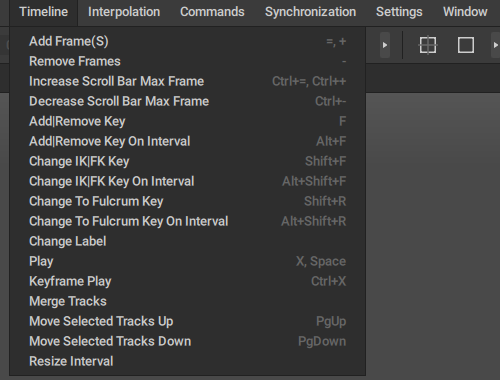The height and width of the screenshot is (380, 500).
Task: Open the Commands menu
Action: [212, 12]
